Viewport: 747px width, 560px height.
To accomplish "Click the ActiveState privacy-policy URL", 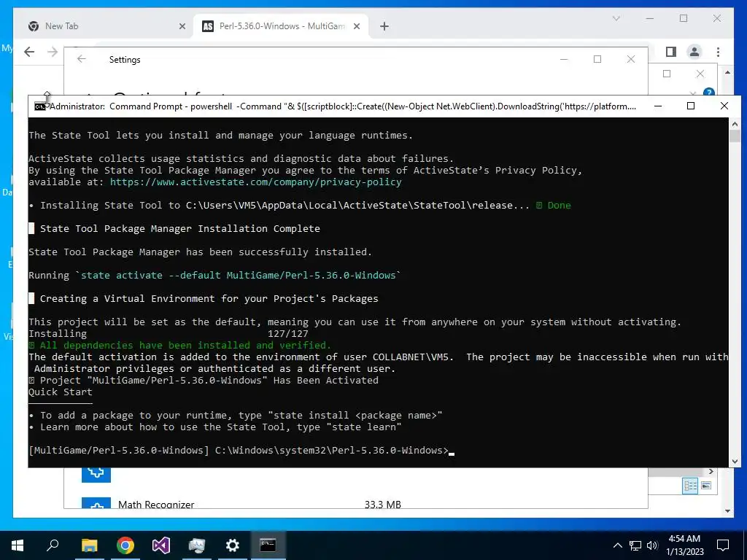I will coord(256,182).
